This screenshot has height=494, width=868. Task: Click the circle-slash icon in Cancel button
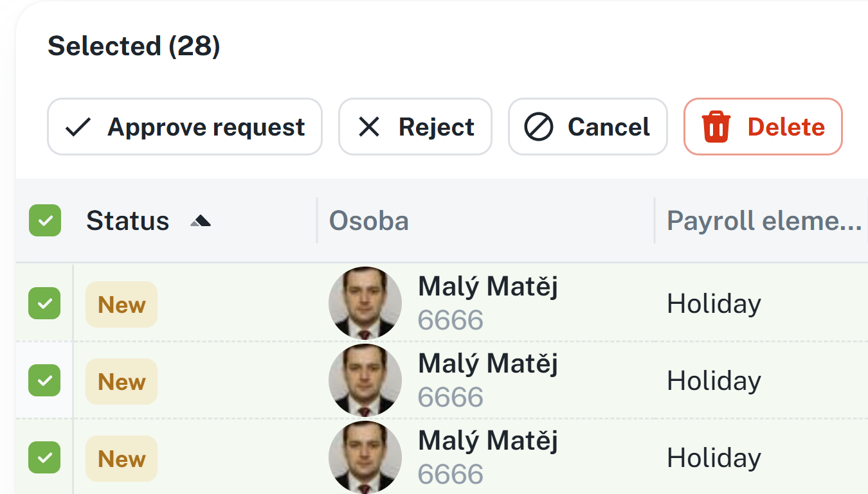tap(538, 127)
